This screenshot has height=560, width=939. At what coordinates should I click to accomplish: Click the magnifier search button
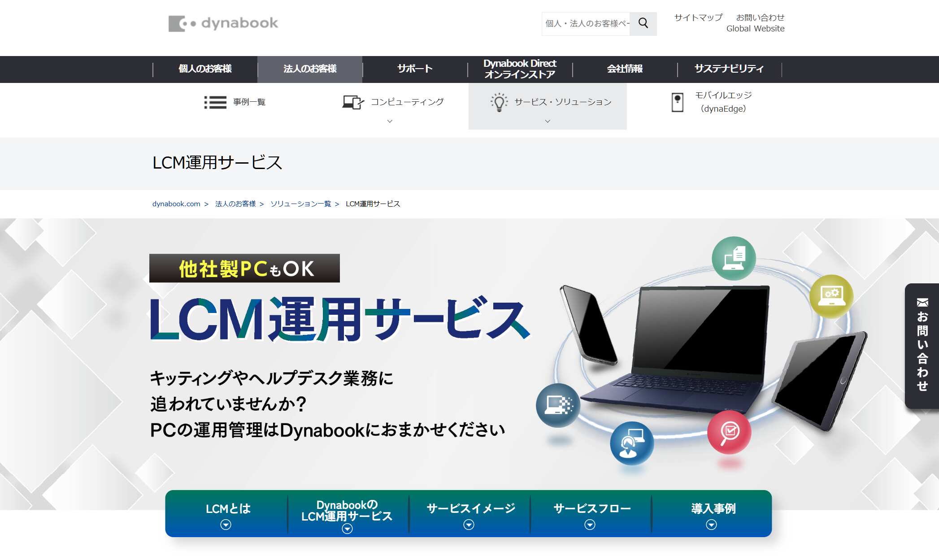tap(643, 23)
